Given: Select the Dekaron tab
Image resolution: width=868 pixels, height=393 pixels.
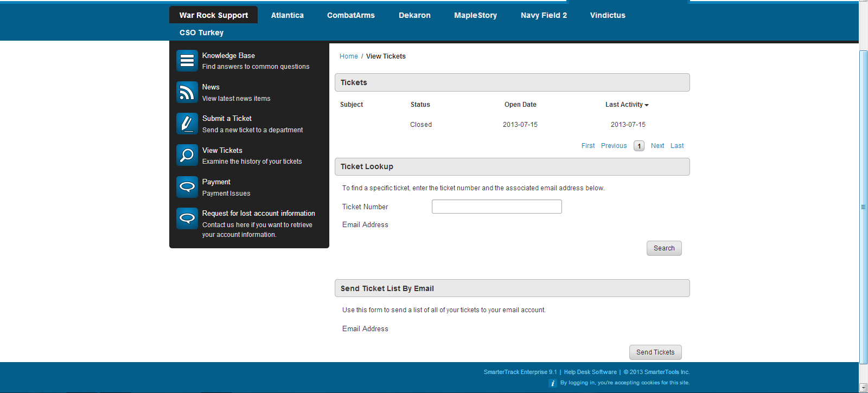Looking at the screenshot, I should 414,15.
